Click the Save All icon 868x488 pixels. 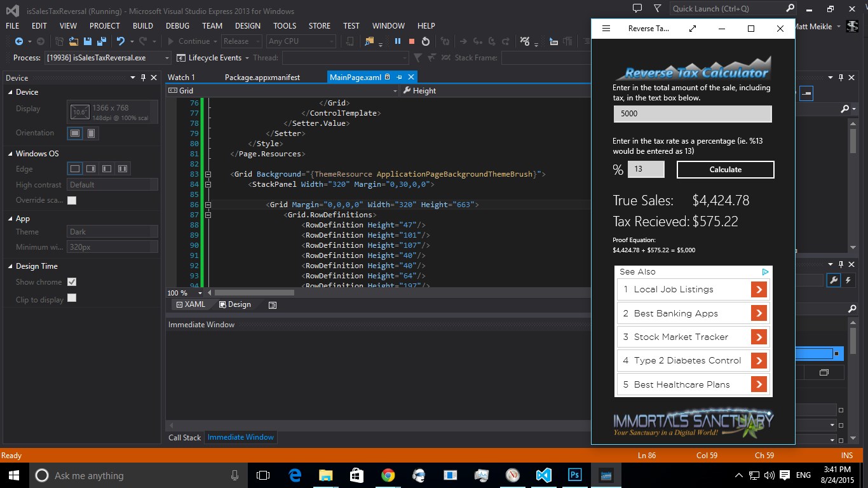101,41
